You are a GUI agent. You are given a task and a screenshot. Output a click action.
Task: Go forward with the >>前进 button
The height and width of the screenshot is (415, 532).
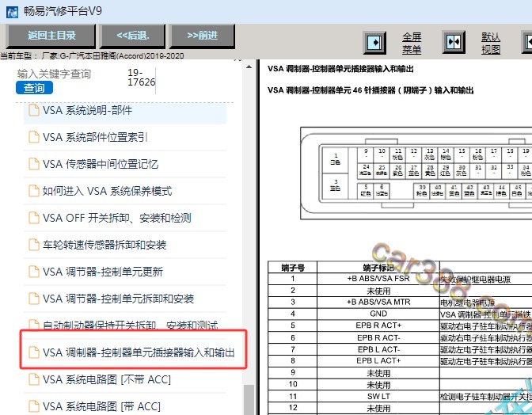tap(202, 36)
